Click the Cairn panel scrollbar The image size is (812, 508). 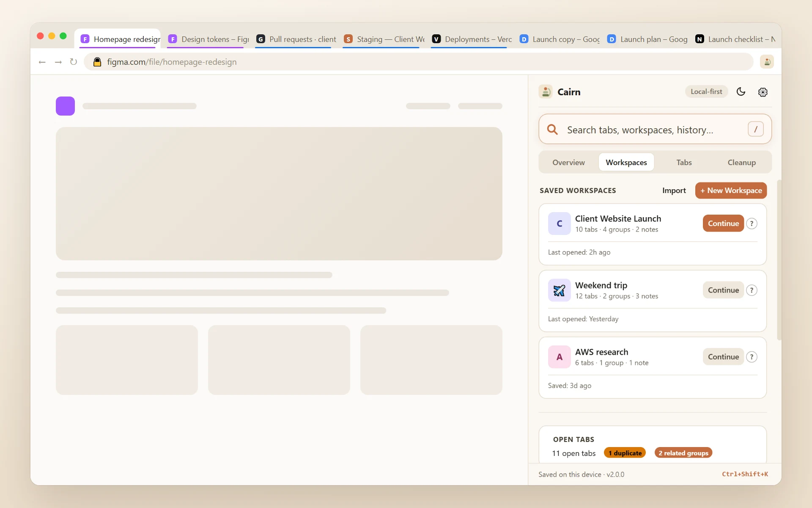(x=779, y=260)
